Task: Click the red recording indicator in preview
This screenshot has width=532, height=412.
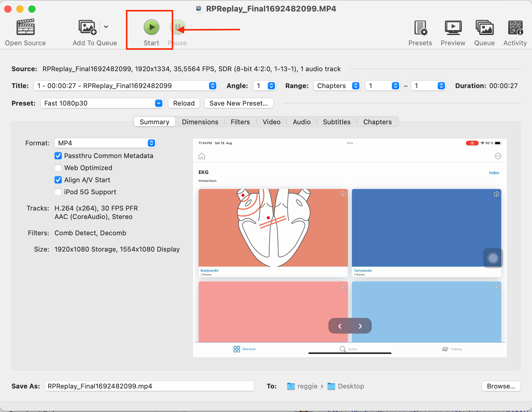Action: [x=472, y=143]
